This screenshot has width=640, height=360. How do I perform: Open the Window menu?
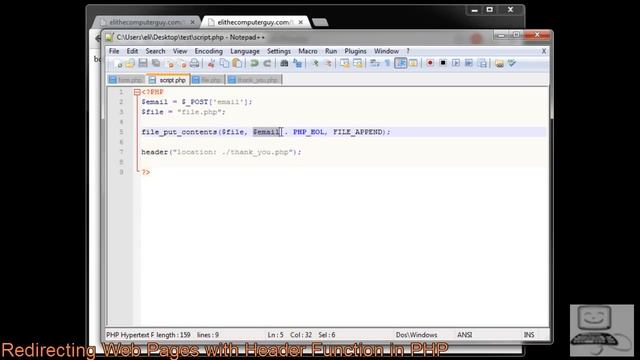386,51
